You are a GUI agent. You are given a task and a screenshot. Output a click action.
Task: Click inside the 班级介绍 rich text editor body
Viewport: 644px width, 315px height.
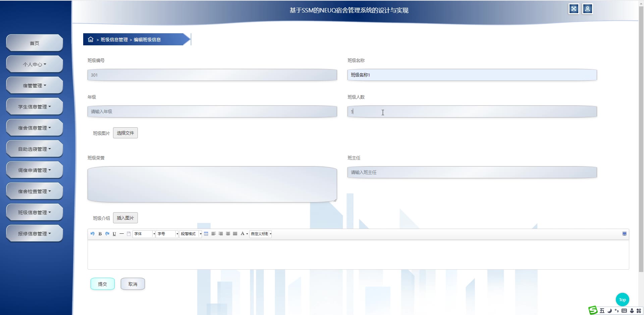(x=358, y=255)
